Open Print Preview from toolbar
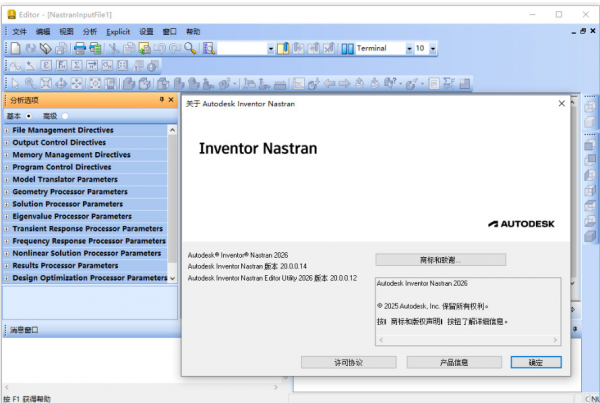Image resolution: width=600 pixels, height=403 pixels. pyautogui.click(x=95, y=48)
